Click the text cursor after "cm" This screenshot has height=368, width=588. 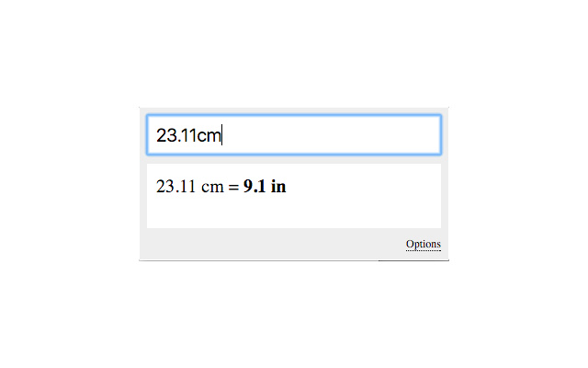coord(222,135)
